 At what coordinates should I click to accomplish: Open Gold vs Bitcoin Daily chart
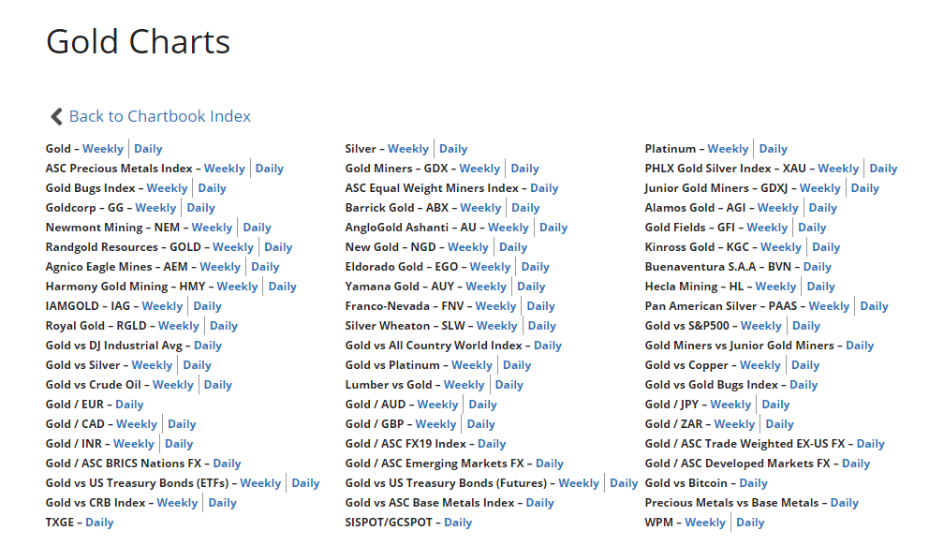click(x=754, y=481)
